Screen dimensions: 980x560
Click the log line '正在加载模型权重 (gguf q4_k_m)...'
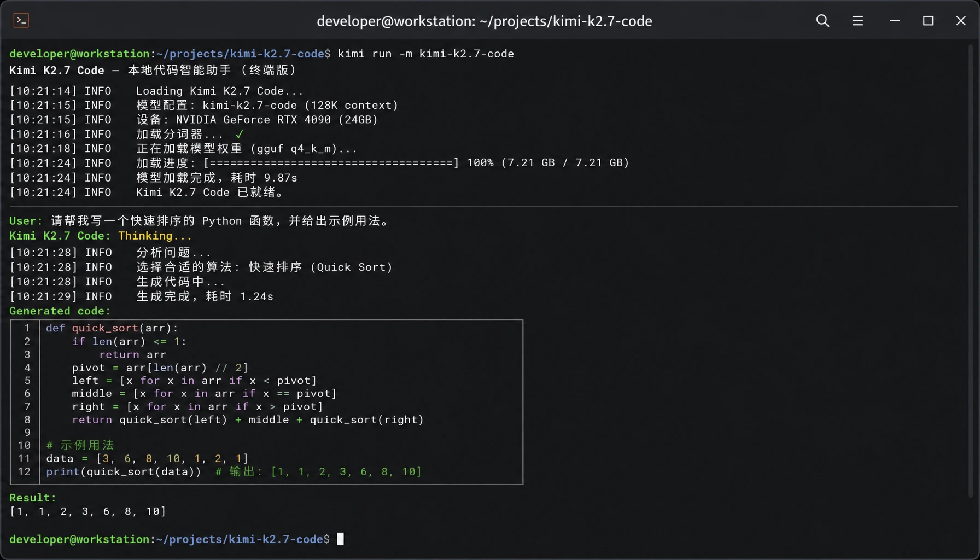coord(247,148)
